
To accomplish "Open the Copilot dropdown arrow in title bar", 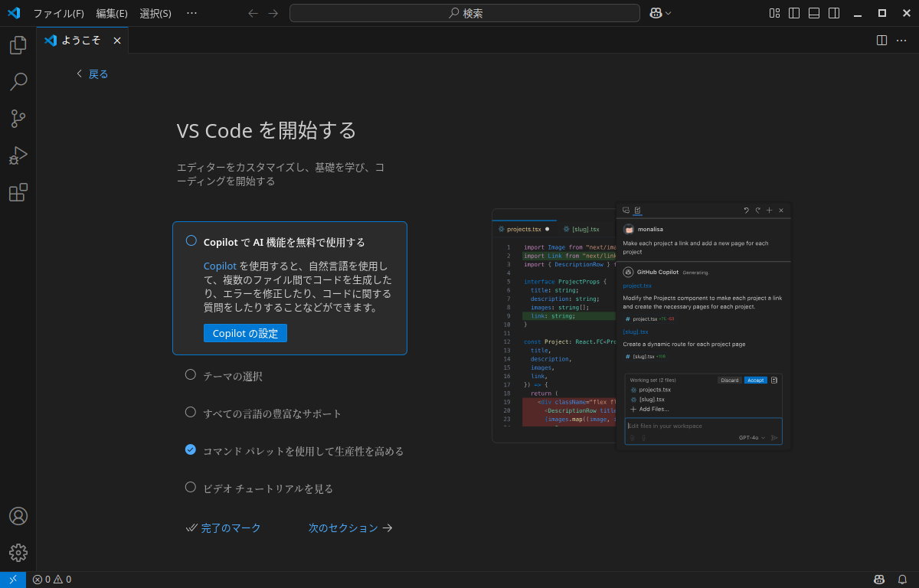I will point(669,13).
